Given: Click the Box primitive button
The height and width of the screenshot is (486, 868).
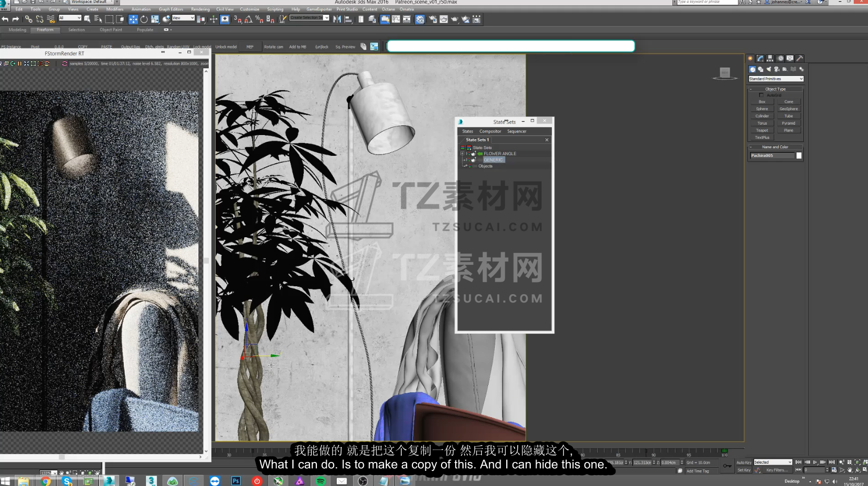Looking at the screenshot, I should [762, 102].
